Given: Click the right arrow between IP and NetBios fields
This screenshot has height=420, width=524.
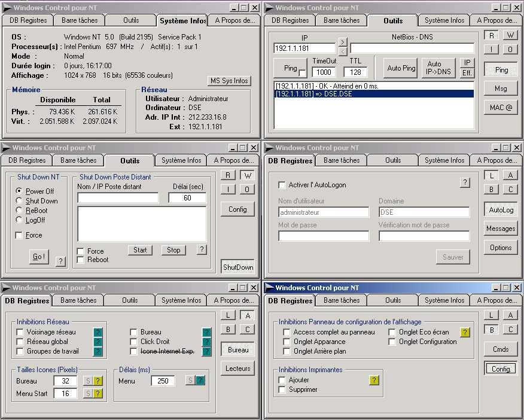Looking at the screenshot, I should coord(342,41).
